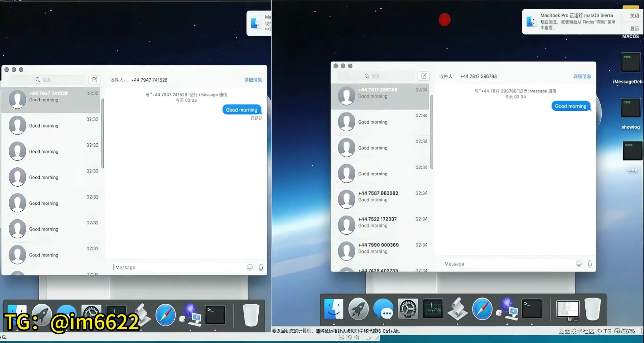This screenshot has width=644, height=343.
Task: Click Good morning bubble in right chat
Action: (x=571, y=106)
